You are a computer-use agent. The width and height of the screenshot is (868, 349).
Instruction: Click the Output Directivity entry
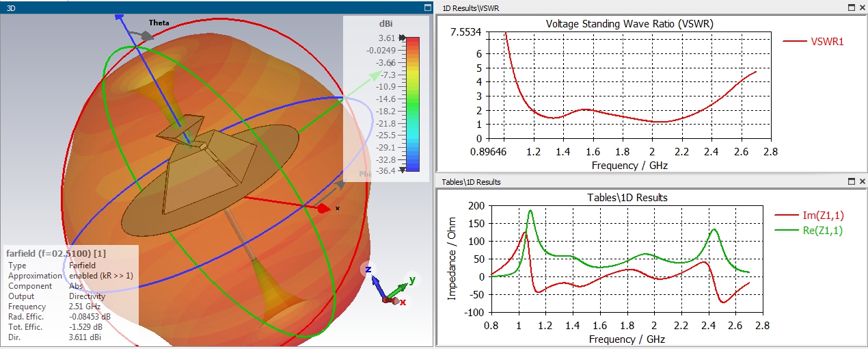pyautogui.click(x=56, y=296)
